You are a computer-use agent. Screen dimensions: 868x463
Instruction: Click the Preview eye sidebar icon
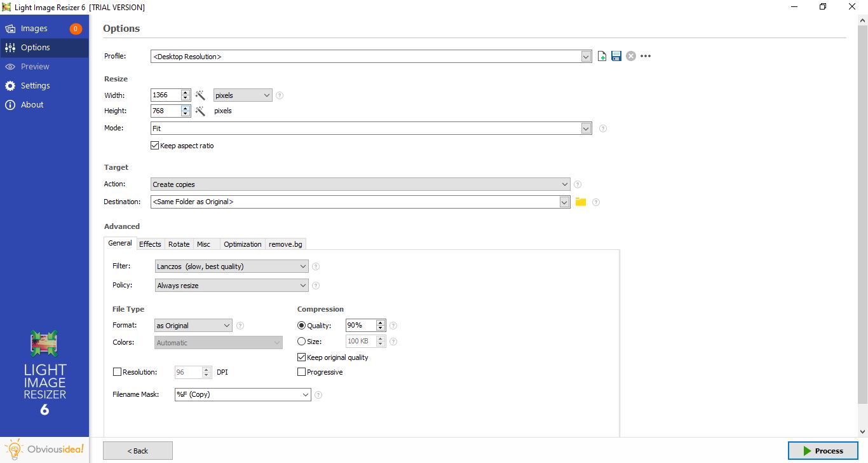pos(10,67)
